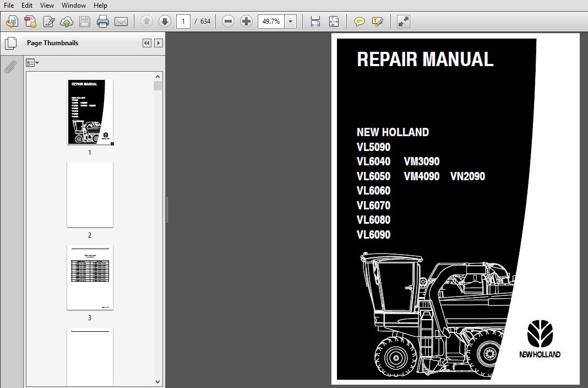588x388 pixels.
Task: Click the cloud upload icon
Action: (x=67, y=21)
